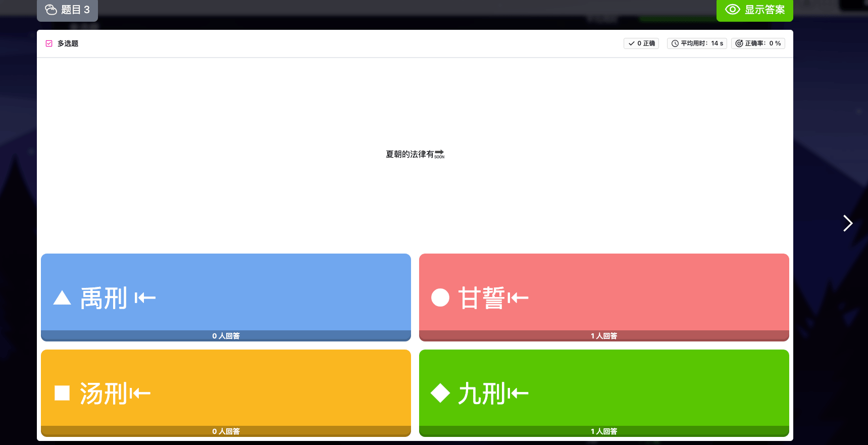Open the 题目 3 question tab
868x445 pixels.
[x=67, y=10]
